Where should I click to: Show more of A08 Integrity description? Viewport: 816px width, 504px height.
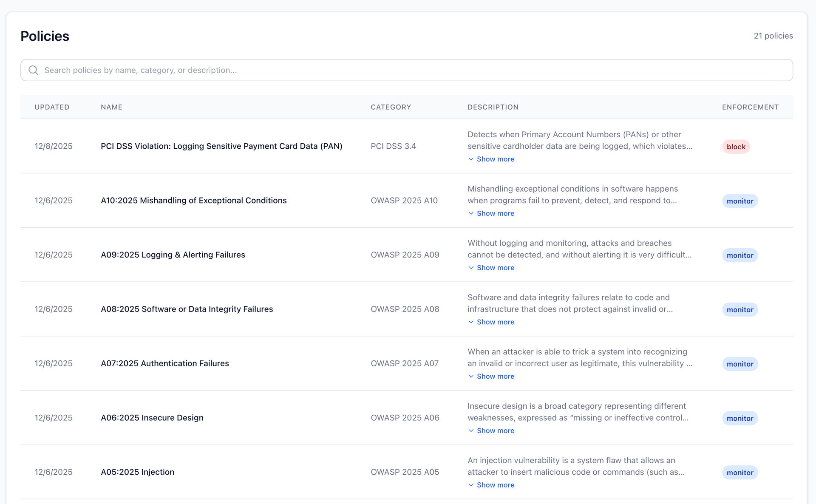tap(491, 322)
